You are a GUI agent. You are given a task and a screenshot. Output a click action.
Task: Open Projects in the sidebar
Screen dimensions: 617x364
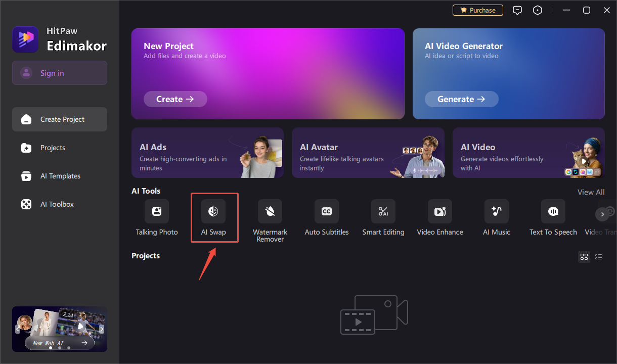[60, 148]
